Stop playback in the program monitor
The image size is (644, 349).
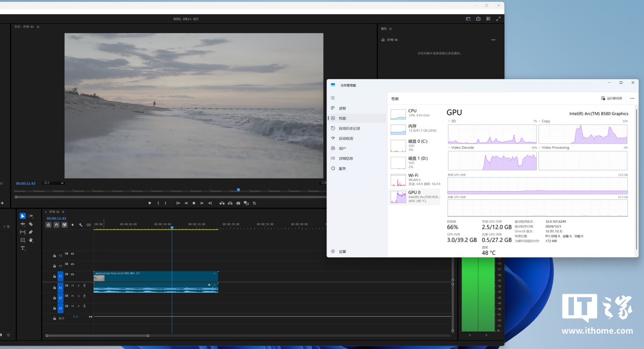coord(194,203)
